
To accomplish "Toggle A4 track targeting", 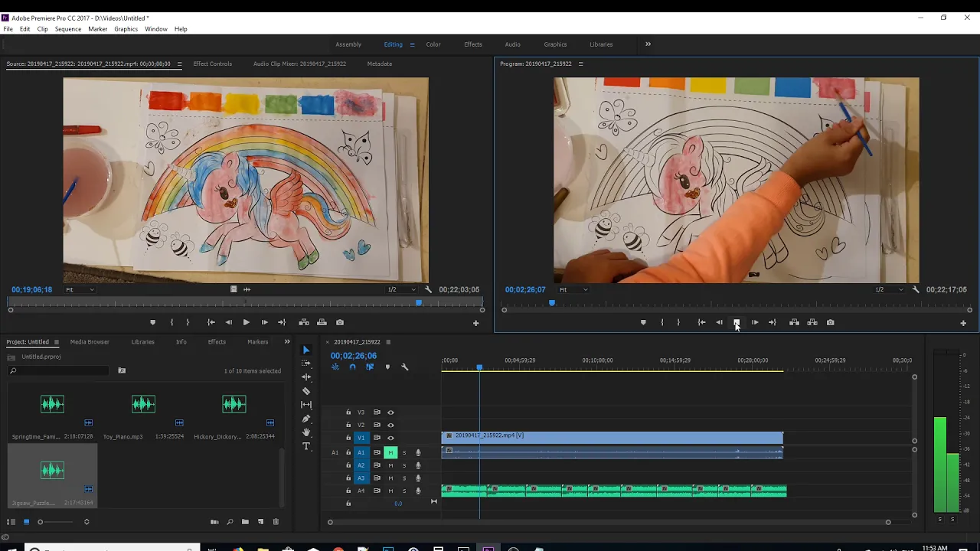I will point(361,491).
